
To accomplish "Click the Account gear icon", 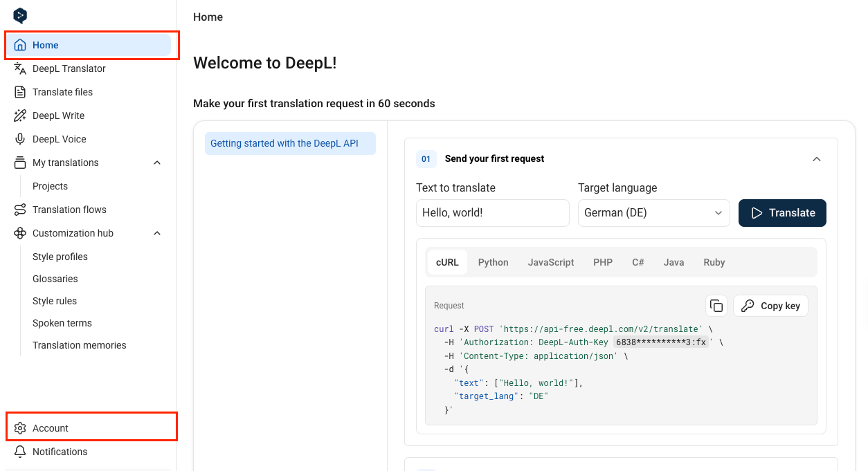I will click(20, 428).
